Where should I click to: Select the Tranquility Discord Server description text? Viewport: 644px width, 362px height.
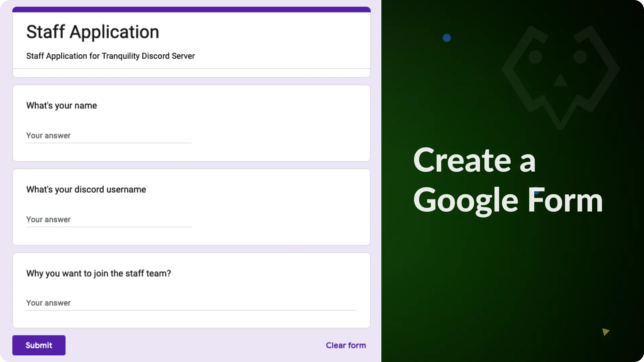tap(110, 56)
